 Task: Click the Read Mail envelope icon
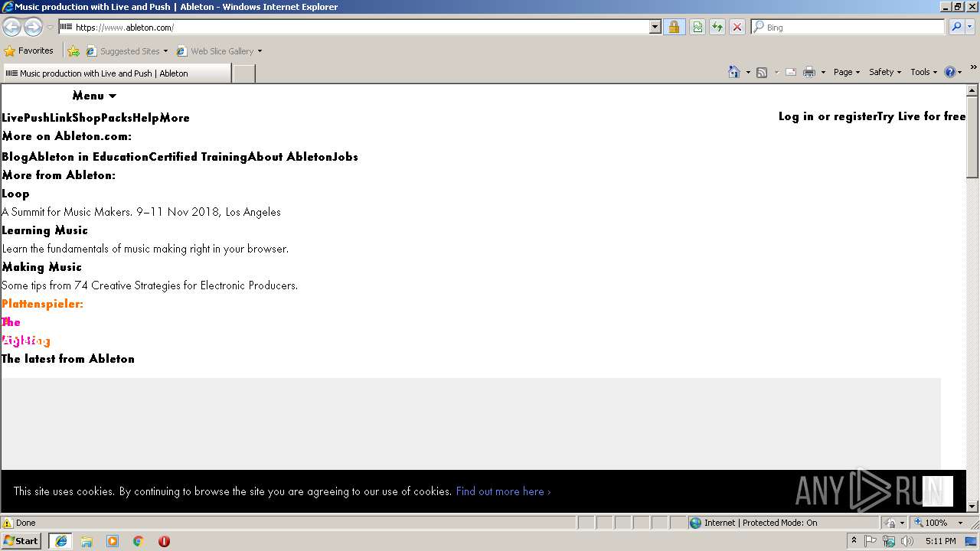(791, 72)
